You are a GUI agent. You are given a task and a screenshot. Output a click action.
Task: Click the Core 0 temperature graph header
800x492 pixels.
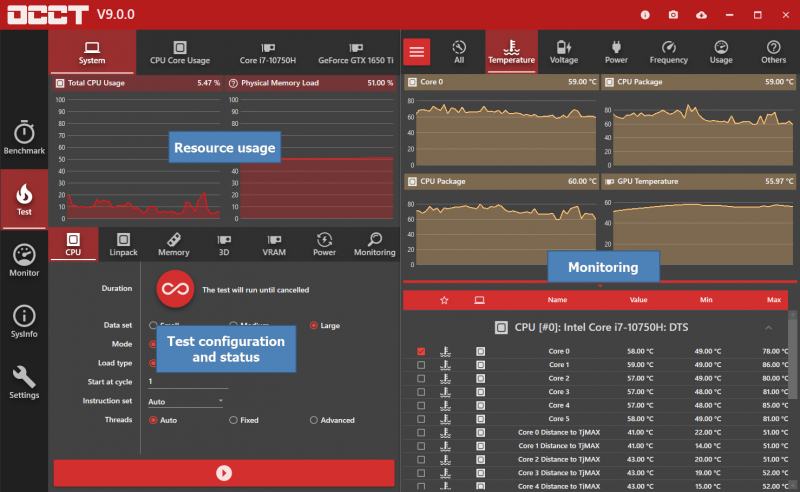(502, 82)
